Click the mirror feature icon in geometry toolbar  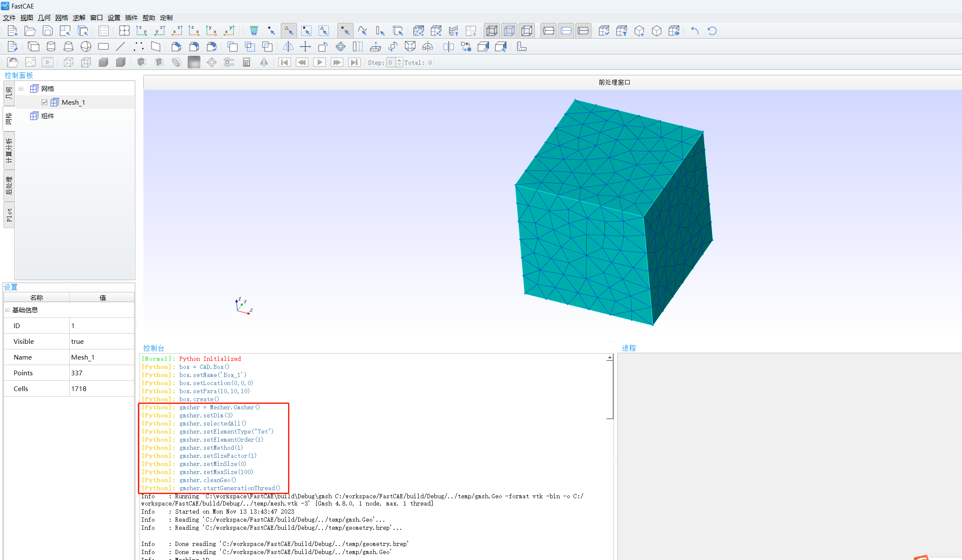[x=288, y=46]
